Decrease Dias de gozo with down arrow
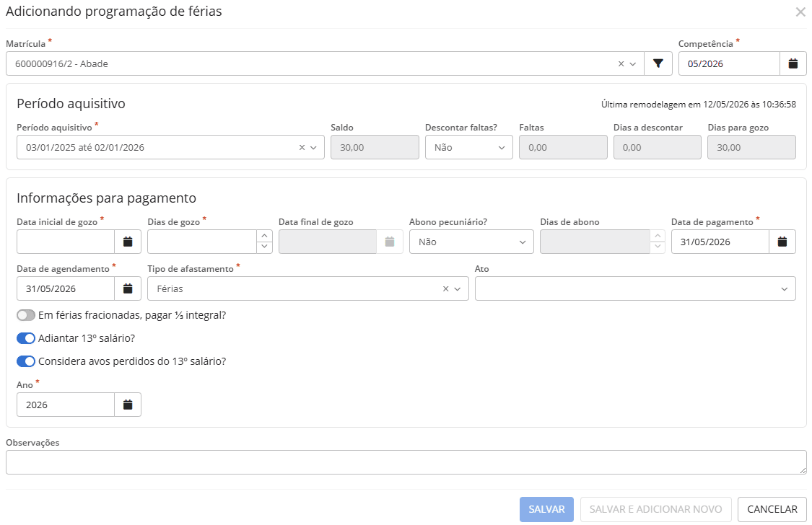 pyautogui.click(x=264, y=247)
